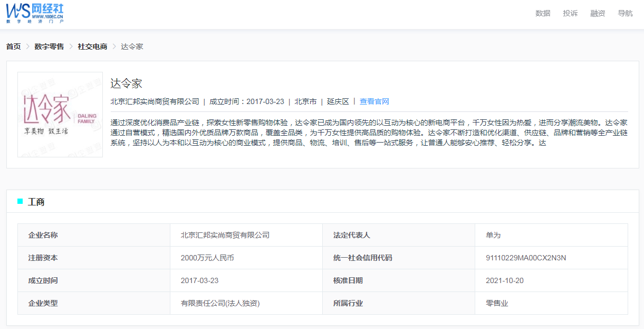Click the 达令家 company logo thumbnail

point(60,115)
